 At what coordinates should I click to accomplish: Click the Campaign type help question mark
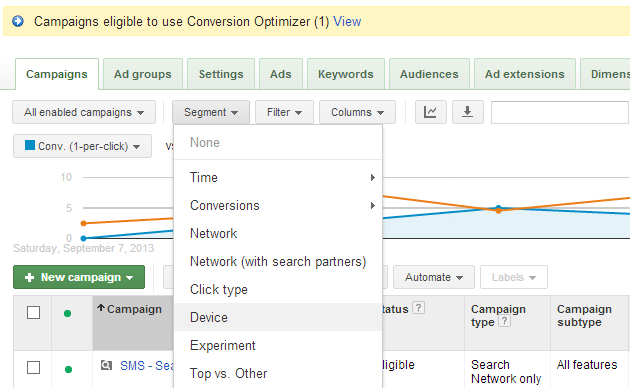pyautogui.click(x=504, y=321)
